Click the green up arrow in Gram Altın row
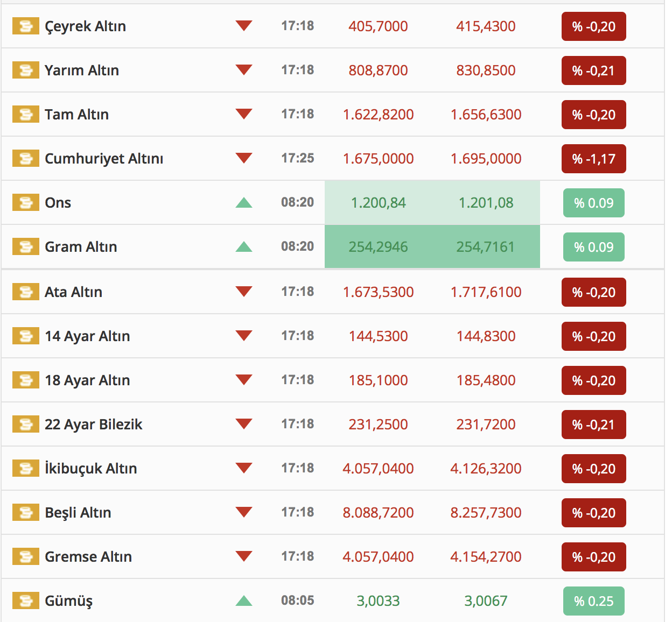This screenshot has width=672, height=622. (x=244, y=247)
